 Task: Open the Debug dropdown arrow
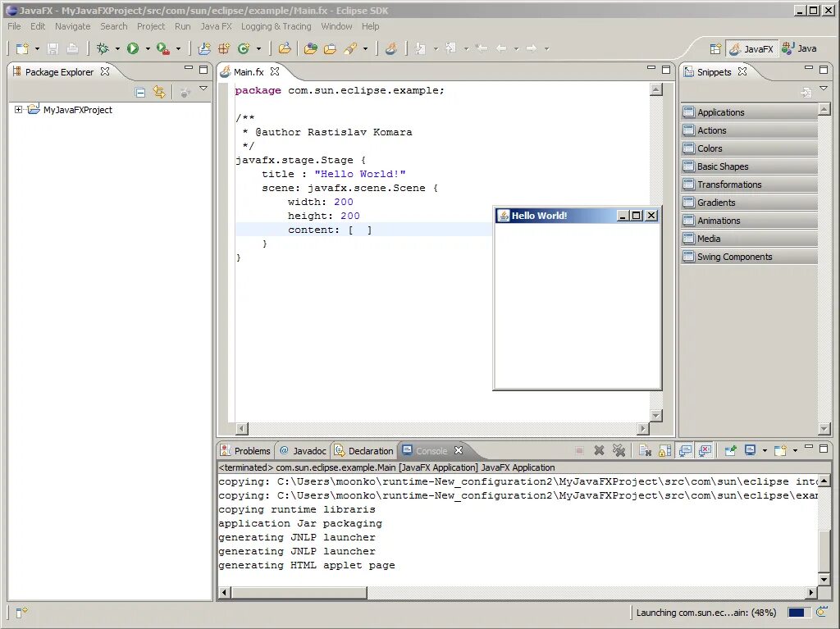tap(117, 48)
